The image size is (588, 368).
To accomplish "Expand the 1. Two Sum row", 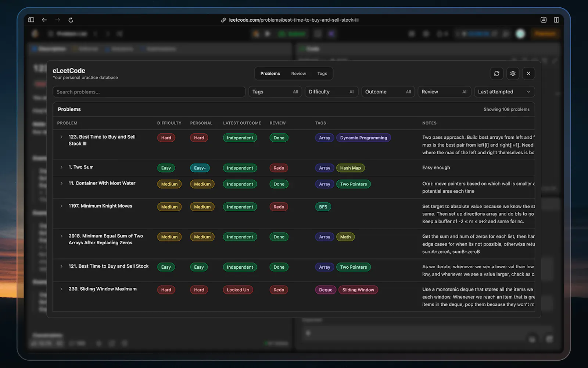I will click(61, 167).
